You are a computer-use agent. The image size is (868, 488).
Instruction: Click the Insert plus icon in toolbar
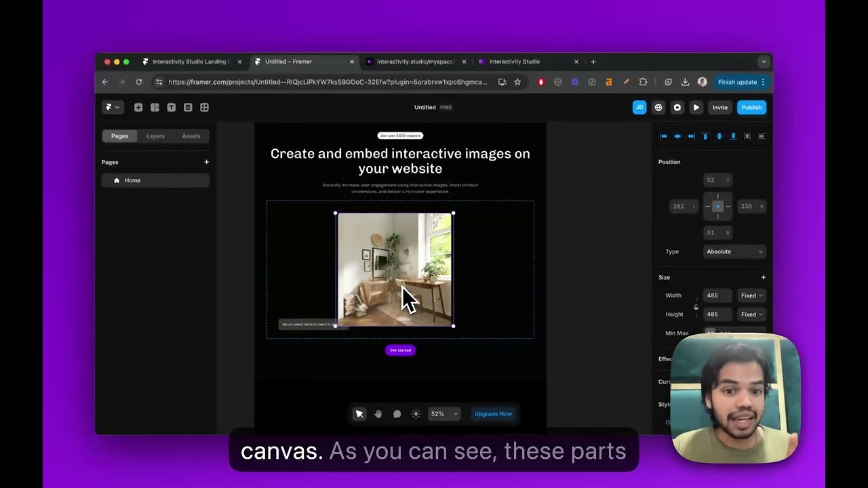click(x=138, y=107)
